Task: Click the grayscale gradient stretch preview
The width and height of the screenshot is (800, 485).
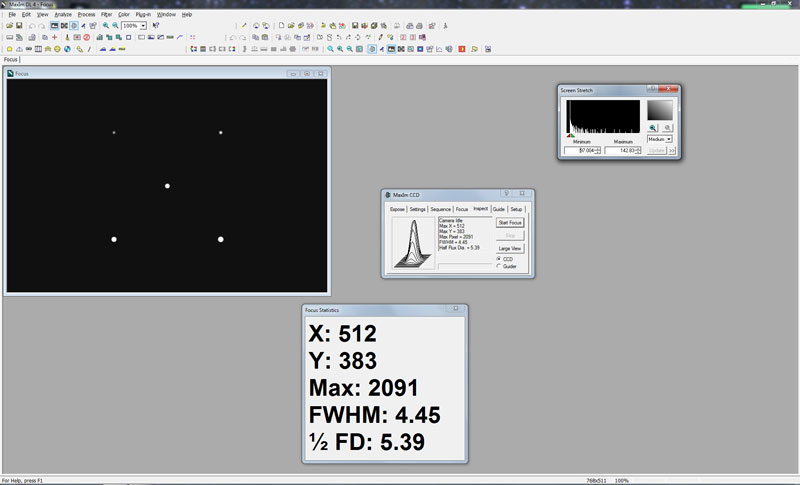Action: (660, 110)
